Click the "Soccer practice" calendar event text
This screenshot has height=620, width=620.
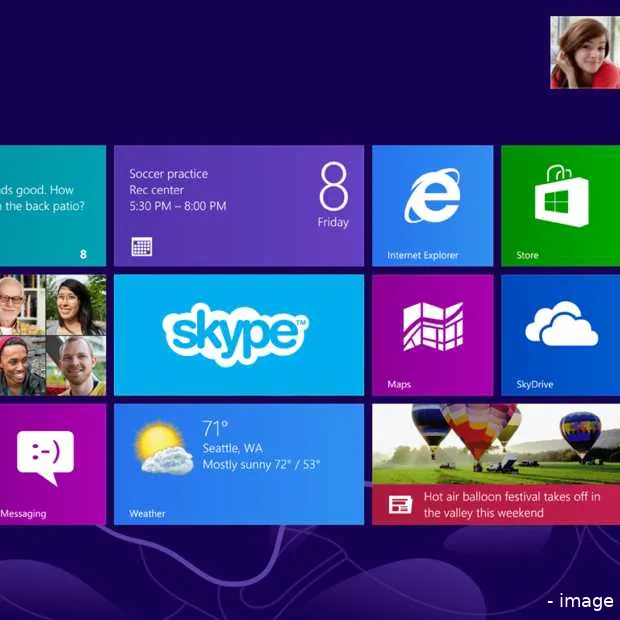click(x=168, y=174)
